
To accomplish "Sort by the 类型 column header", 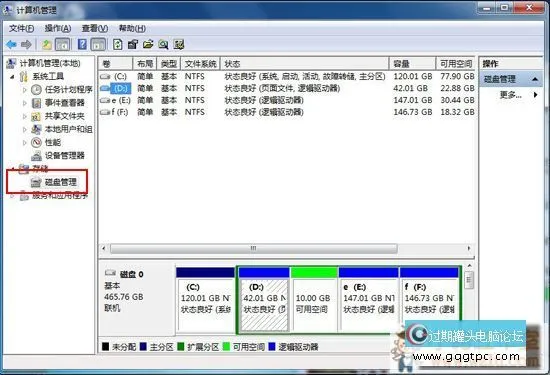I will [168, 64].
